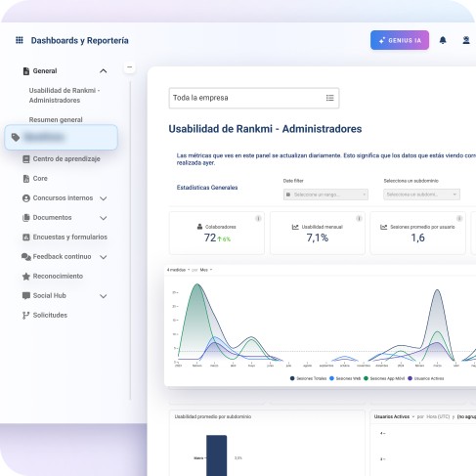Click the Social Hub speech bubble icon
This screenshot has width=476, height=476.
(x=26, y=296)
